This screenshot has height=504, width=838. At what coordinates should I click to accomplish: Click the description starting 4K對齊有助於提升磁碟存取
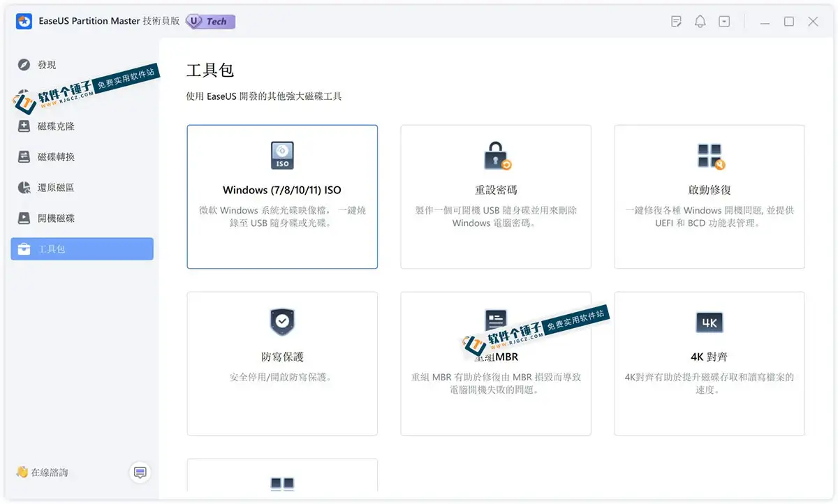(710, 383)
